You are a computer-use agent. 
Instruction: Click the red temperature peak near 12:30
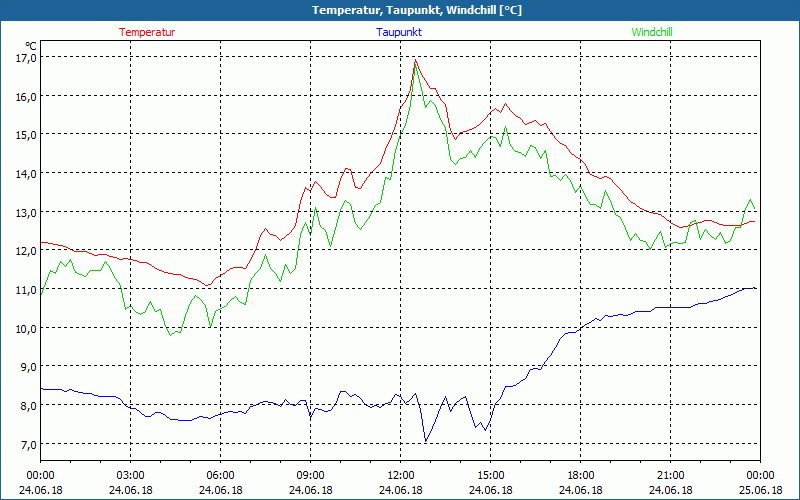[x=416, y=60]
